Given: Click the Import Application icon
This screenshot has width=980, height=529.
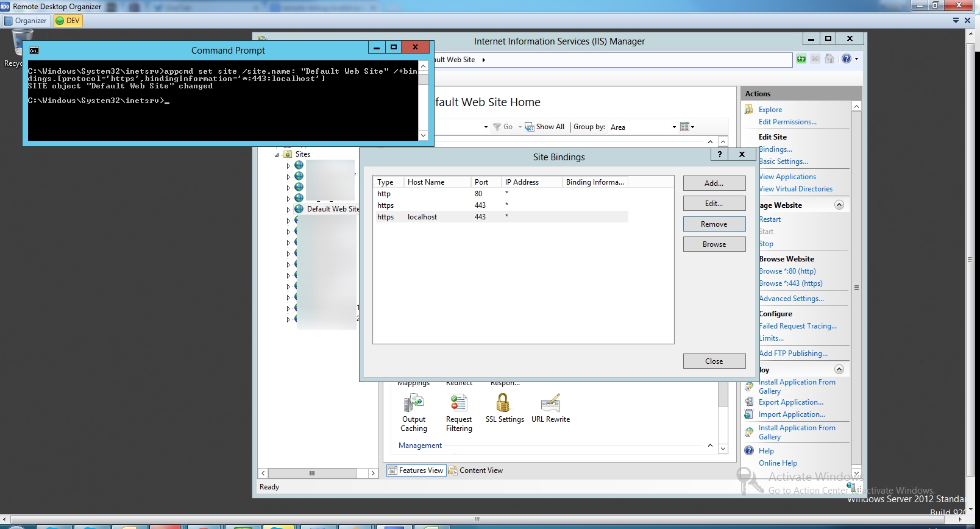Looking at the screenshot, I should click(749, 414).
